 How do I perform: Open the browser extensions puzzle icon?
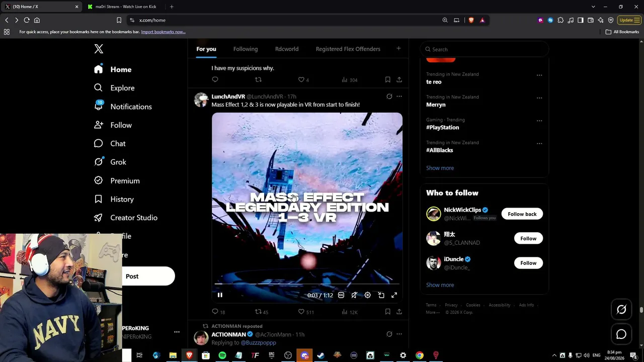click(560, 20)
